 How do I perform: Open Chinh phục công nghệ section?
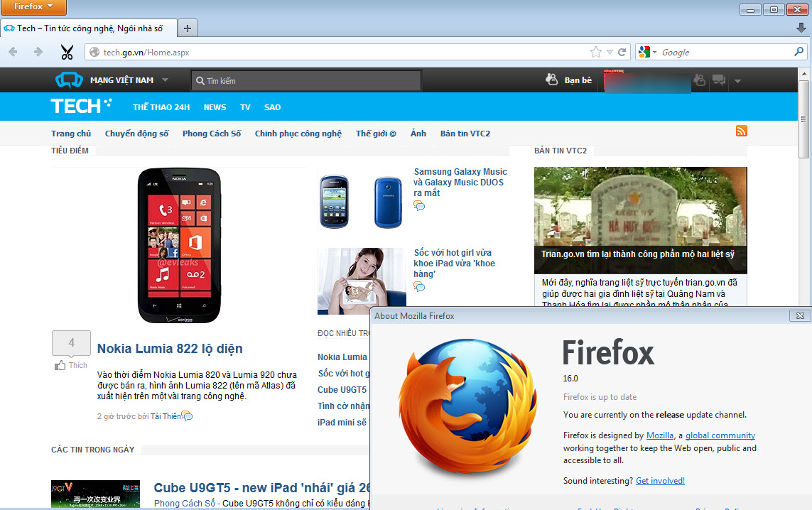pos(298,134)
